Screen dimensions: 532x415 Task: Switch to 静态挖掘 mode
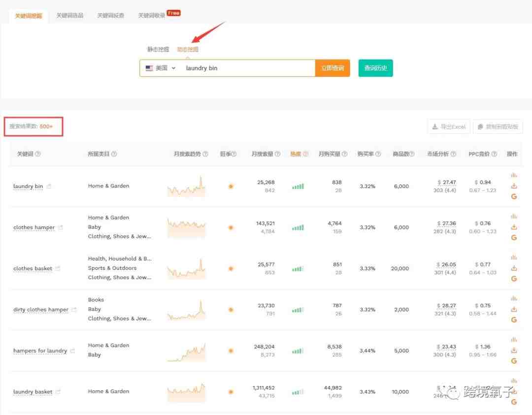(x=158, y=50)
